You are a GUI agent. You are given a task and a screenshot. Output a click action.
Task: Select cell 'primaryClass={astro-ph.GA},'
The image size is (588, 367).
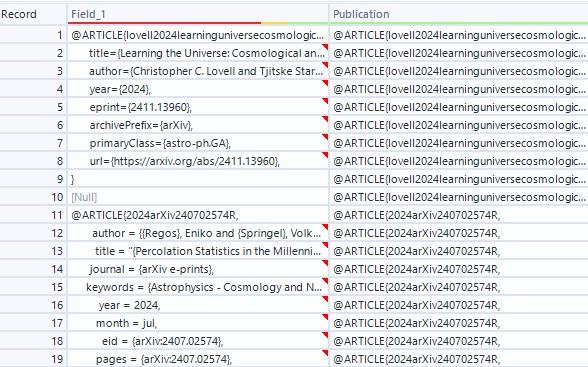click(x=198, y=143)
